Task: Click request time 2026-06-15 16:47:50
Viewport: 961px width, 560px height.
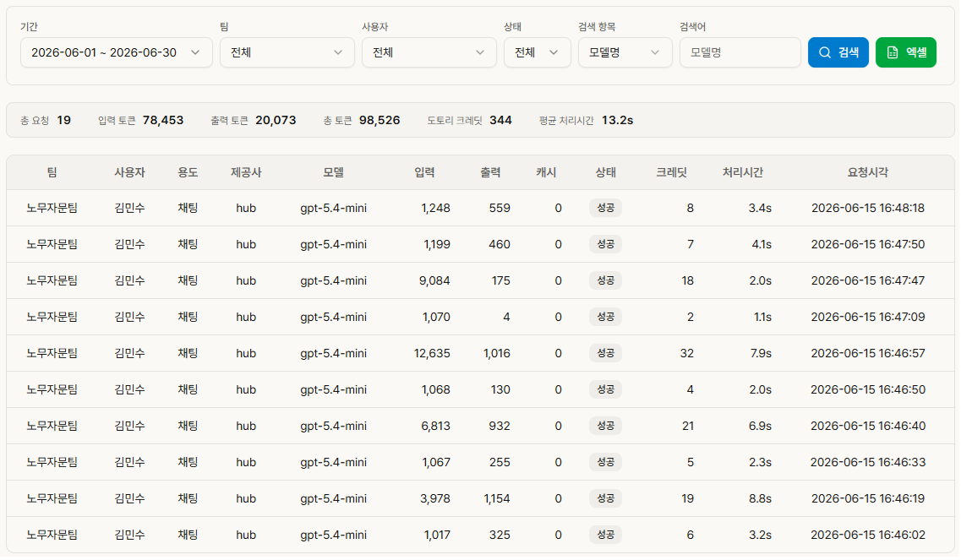Action: [x=868, y=244]
